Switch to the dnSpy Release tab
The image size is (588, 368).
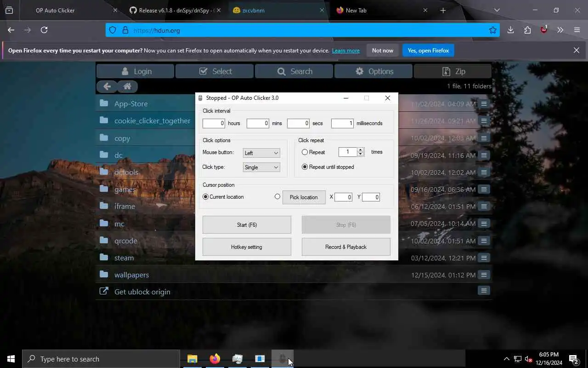click(175, 10)
